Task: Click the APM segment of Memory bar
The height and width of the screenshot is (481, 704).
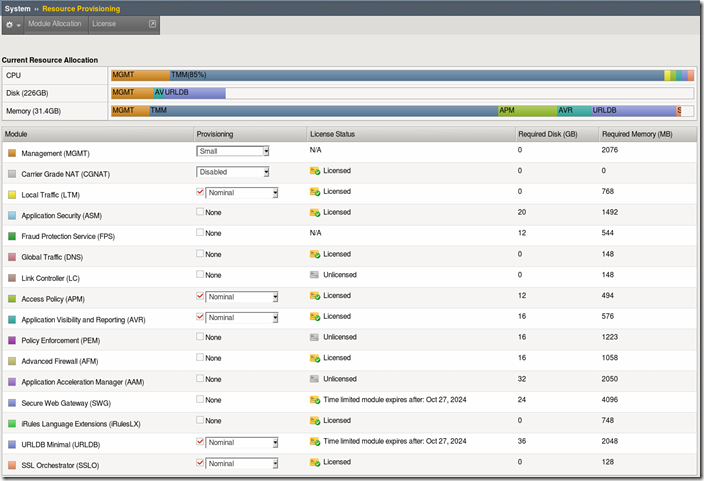Action: point(528,110)
